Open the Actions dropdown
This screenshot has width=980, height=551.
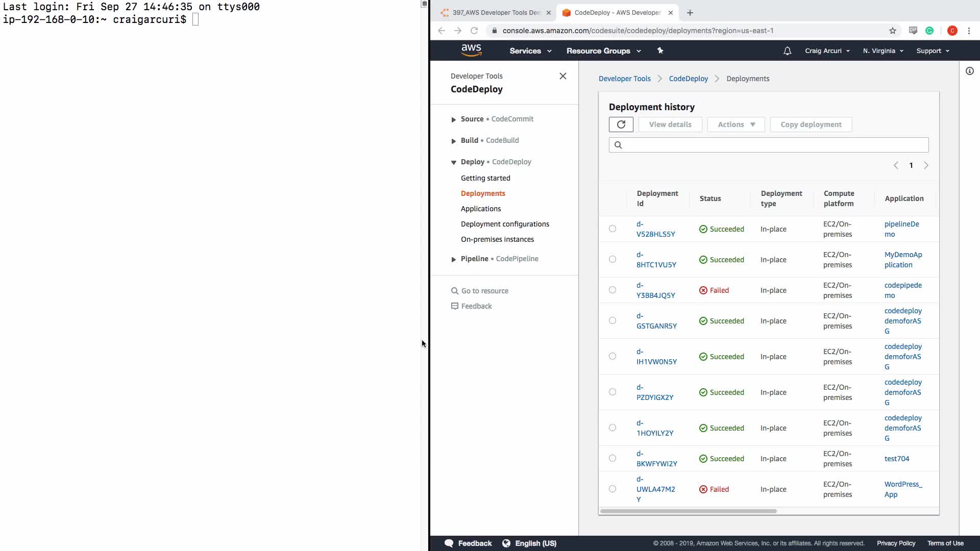click(x=736, y=124)
